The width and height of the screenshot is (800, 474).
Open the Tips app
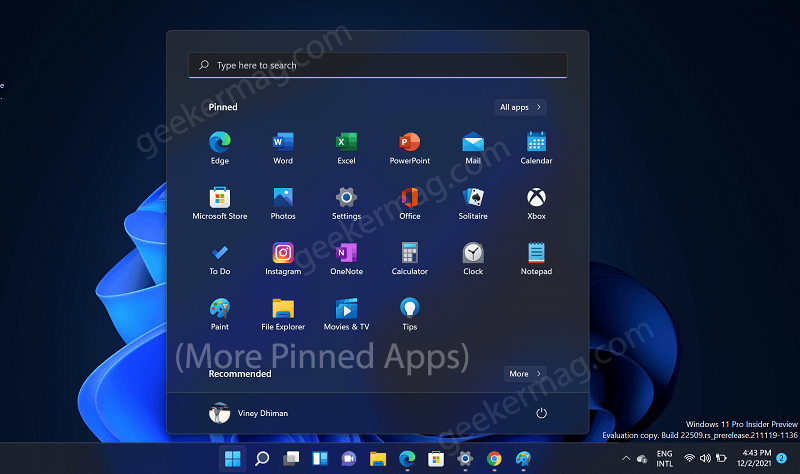coord(410,314)
